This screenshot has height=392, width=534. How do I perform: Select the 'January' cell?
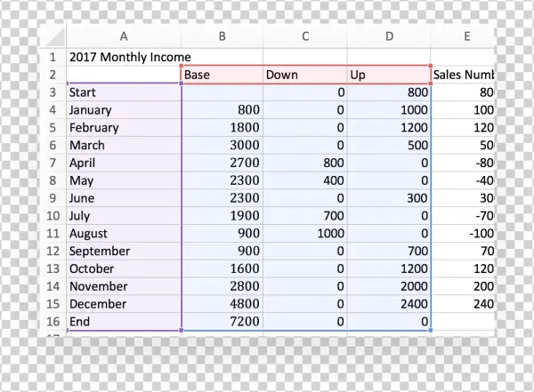pyautogui.click(x=124, y=110)
